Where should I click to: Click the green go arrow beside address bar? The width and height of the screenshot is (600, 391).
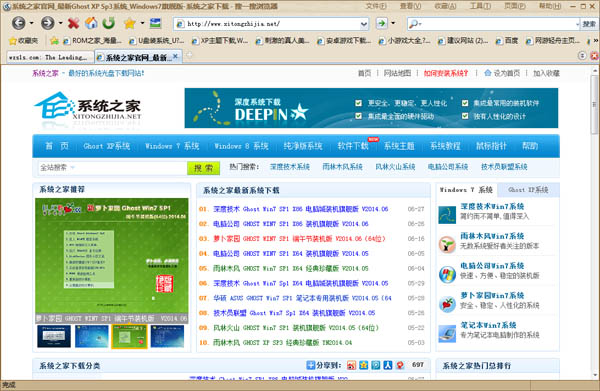(382, 23)
